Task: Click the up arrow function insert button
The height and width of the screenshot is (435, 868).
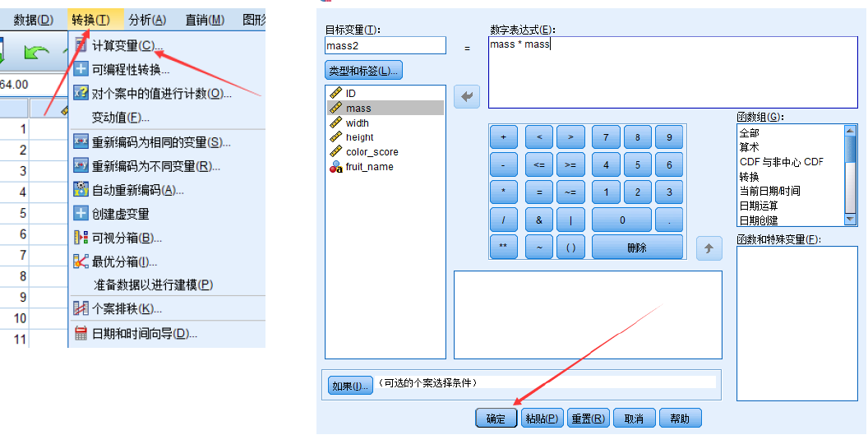Action: tap(709, 248)
